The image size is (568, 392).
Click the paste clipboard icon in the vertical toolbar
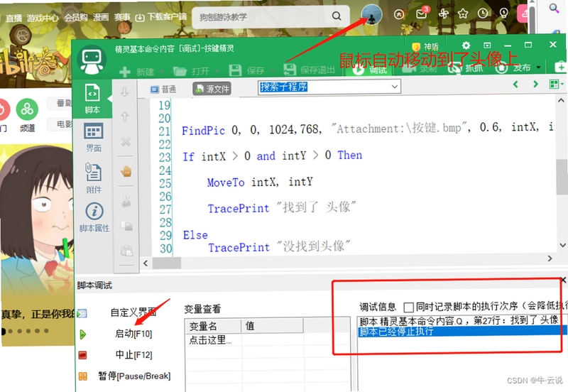(126, 251)
